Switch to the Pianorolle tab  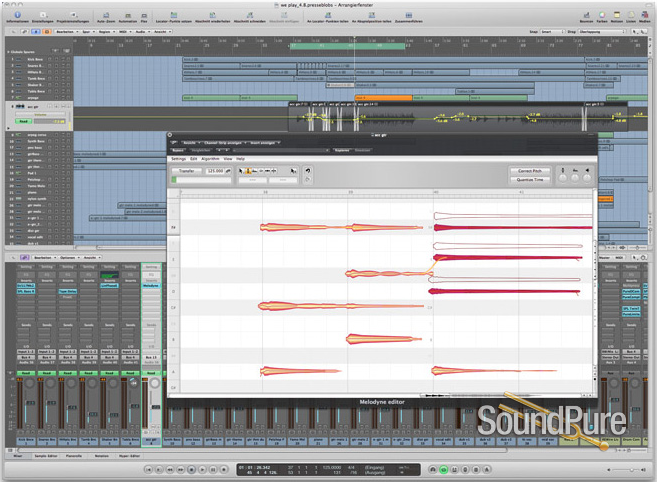pos(74,456)
